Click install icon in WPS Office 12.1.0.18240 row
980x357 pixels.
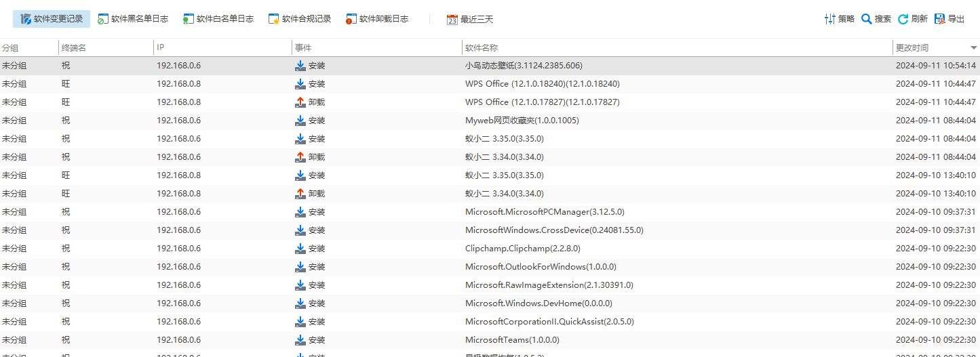pos(300,84)
